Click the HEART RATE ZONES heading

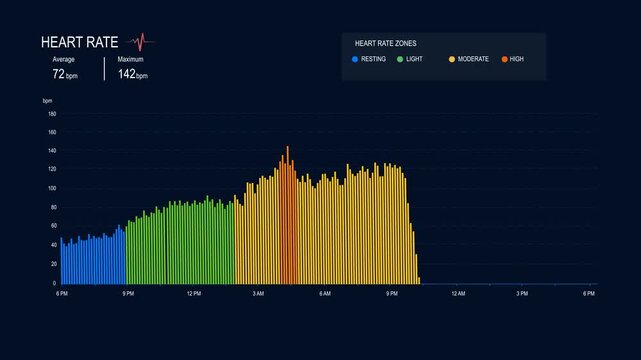(x=385, y=43)
